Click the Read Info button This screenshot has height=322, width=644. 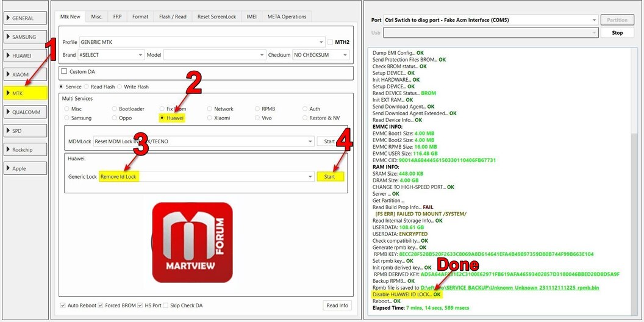(337, 306)
